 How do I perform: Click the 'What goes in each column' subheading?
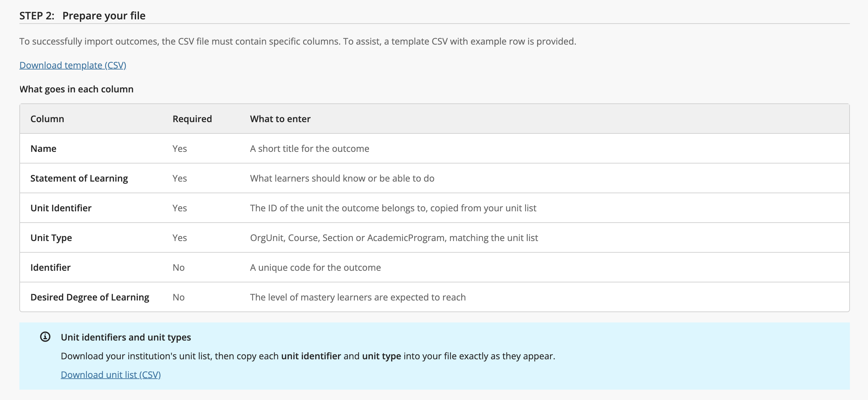pos(77,89)
